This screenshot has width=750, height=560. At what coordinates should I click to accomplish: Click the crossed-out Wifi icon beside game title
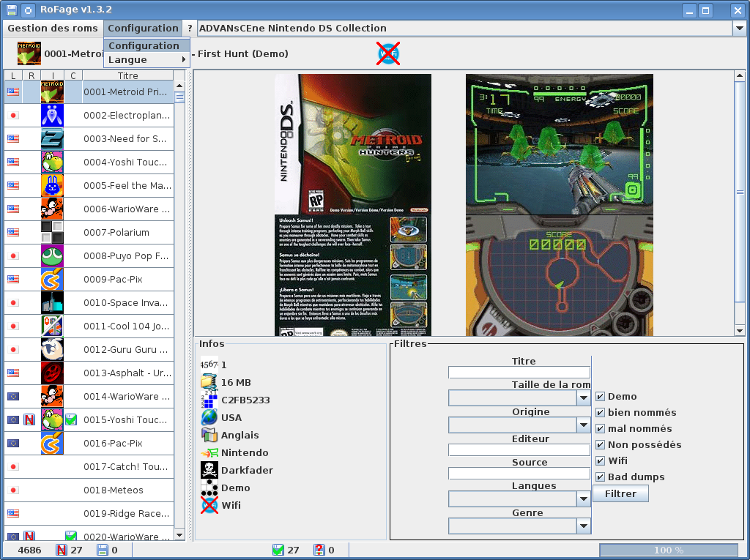tap(388, 53)
